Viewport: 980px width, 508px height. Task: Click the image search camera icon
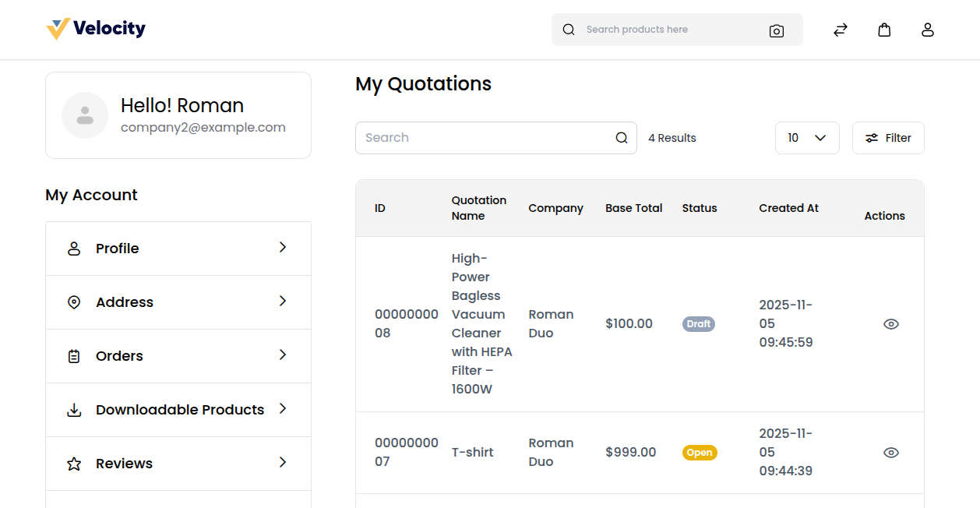(776, 30)
